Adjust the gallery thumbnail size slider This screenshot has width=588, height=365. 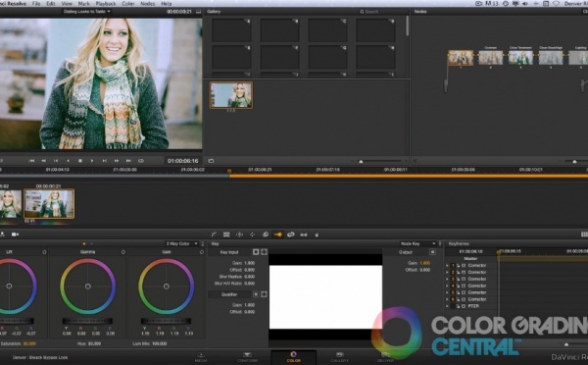click(378, 161)
